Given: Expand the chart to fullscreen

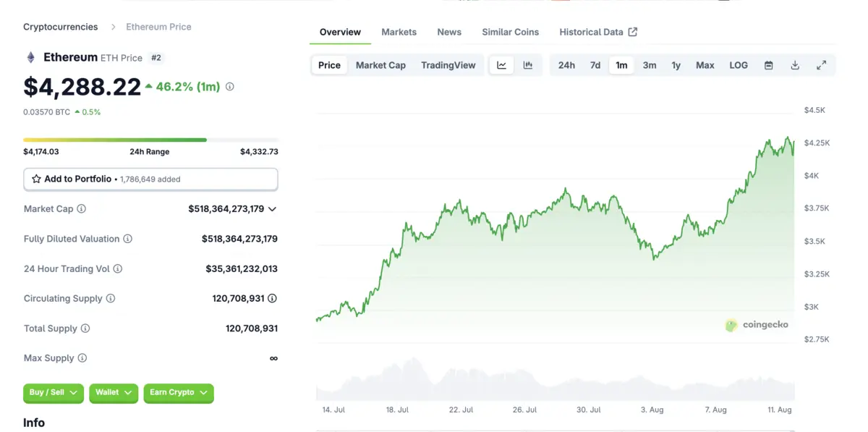Looking at the screenshot, I should (x=821, y=64).
